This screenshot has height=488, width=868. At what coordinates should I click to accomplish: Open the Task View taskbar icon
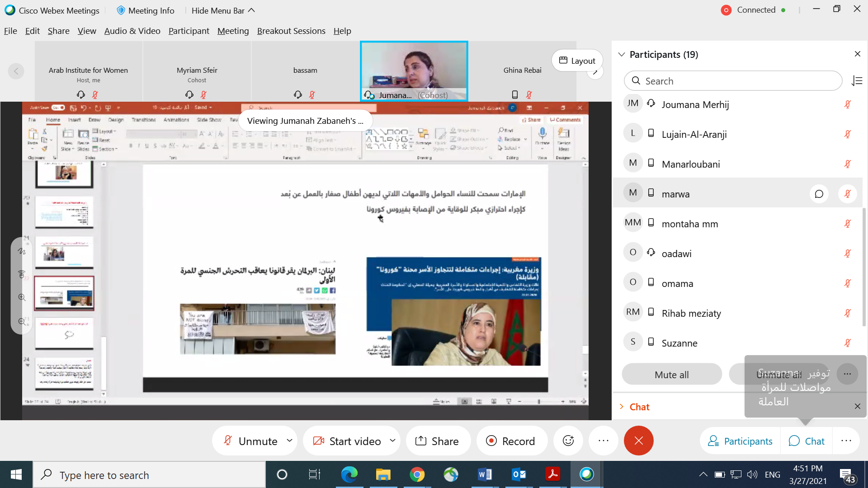pyautogui.click(x=315, y=474)
